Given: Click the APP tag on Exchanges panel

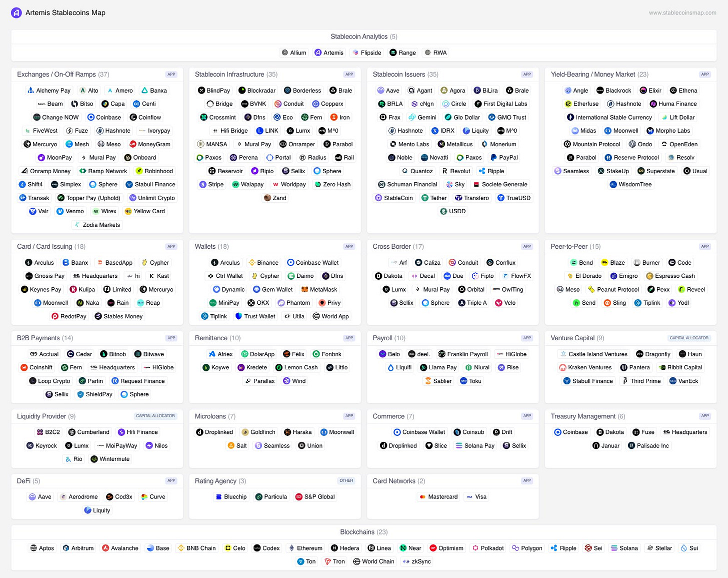Looking at the screenshot, I should coord(171,75).
